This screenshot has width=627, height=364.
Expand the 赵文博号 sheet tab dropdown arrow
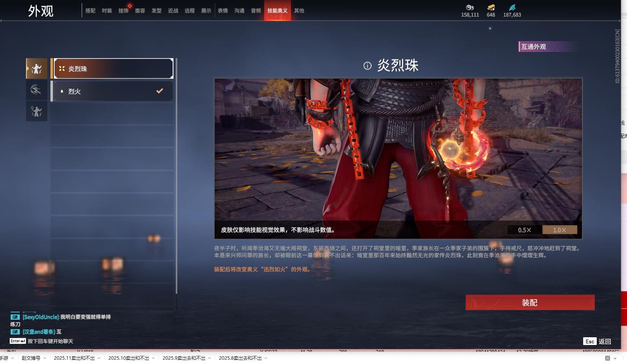click(45, 358)
